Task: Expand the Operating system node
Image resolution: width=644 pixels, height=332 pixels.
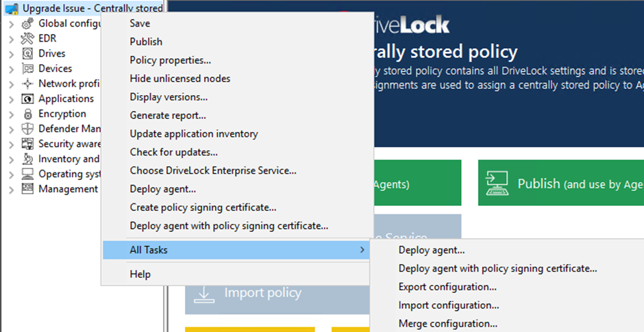Action: [x=12, y=175]
